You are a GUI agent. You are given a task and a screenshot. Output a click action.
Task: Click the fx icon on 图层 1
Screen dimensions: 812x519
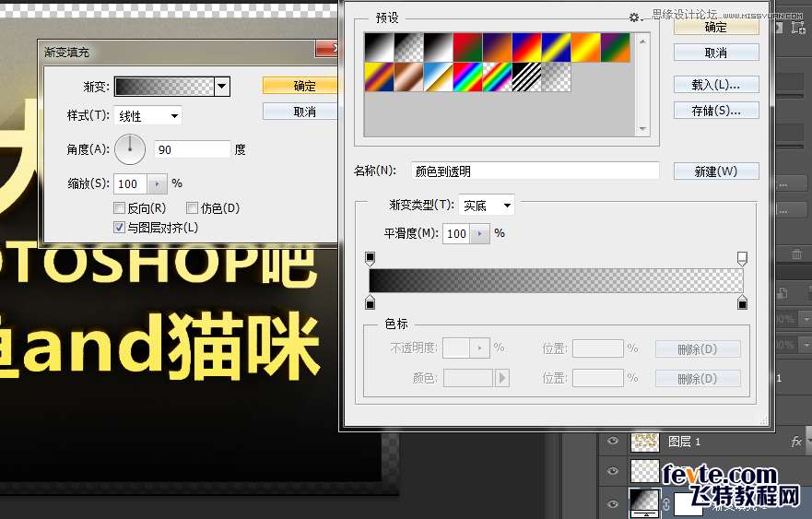(796, 442)
